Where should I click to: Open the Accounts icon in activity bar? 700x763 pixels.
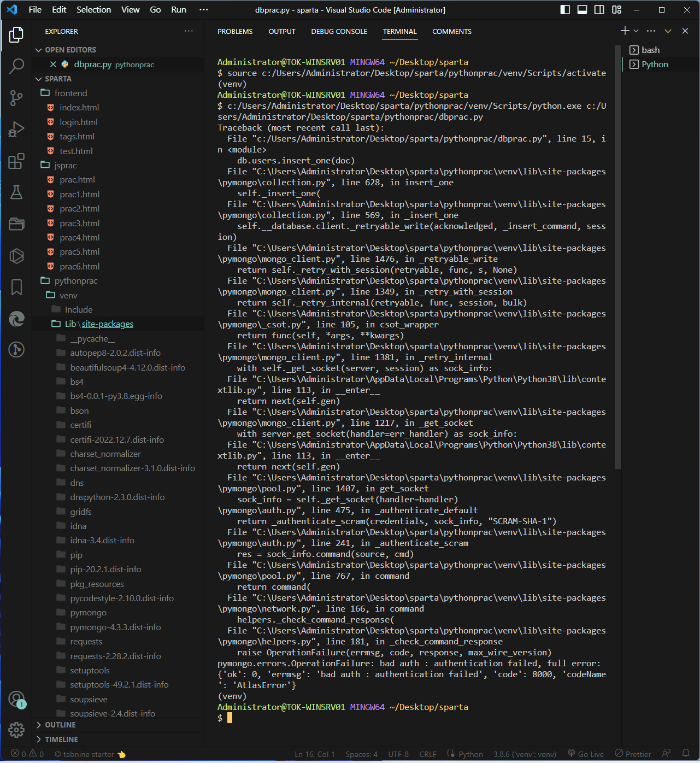click(16, 699)
